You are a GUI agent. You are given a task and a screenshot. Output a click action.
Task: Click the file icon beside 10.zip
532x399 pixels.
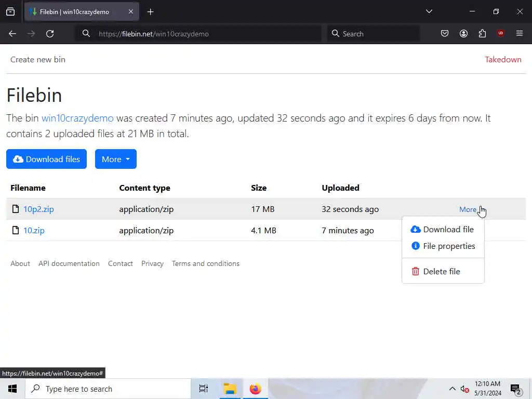tap(15, 230)
